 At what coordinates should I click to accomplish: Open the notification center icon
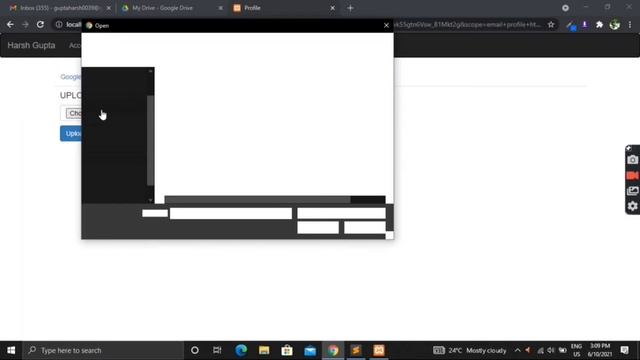tap(624, 350)
